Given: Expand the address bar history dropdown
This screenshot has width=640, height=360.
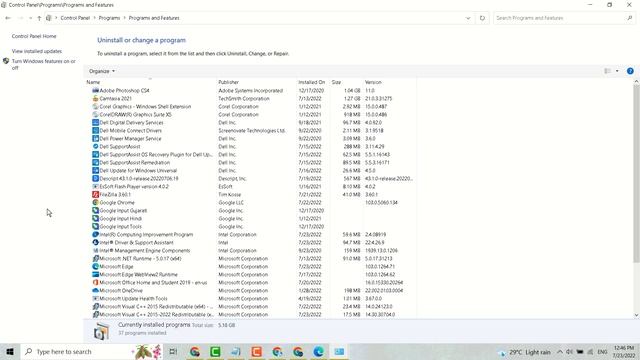Looking at the screenshot, I should point(468,18).
